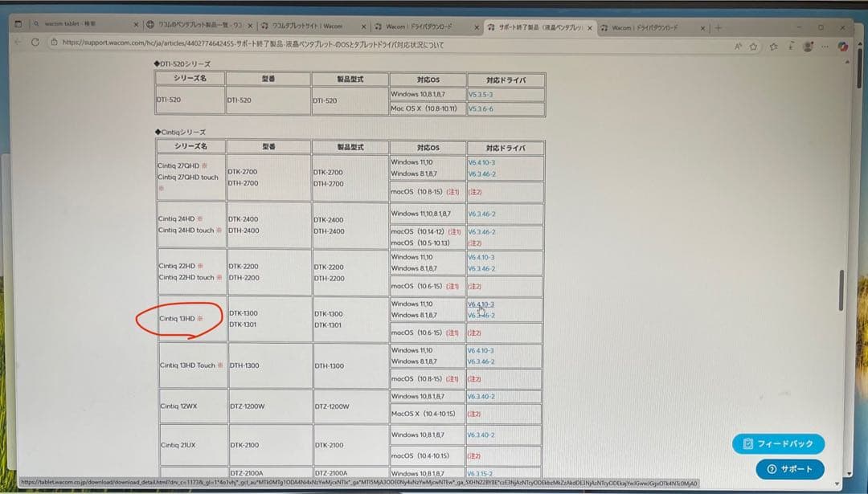Screen dimensions: 868x494
Task: Open V6.4.10-3 driver link for Cintiq 13HD
Action: [x=481, y=304]
